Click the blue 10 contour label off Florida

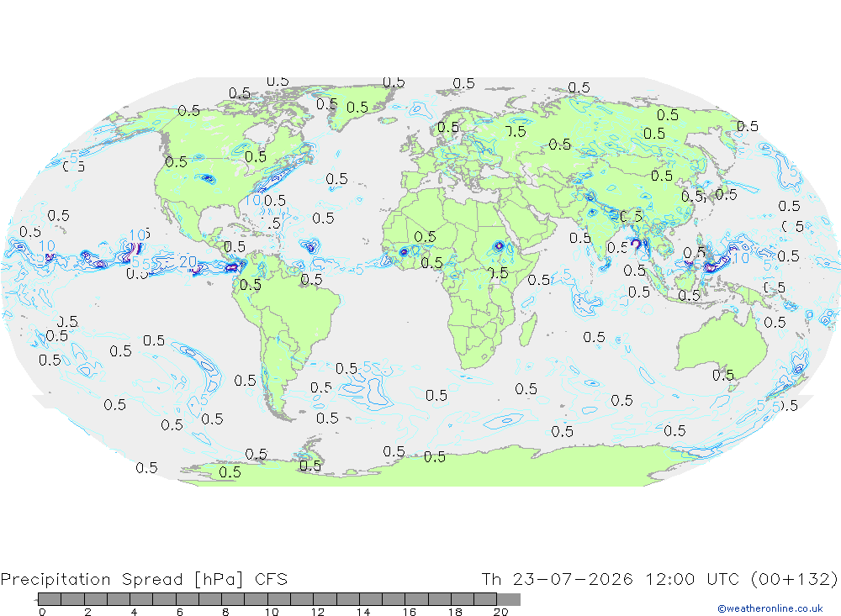(x=252, y=201)
